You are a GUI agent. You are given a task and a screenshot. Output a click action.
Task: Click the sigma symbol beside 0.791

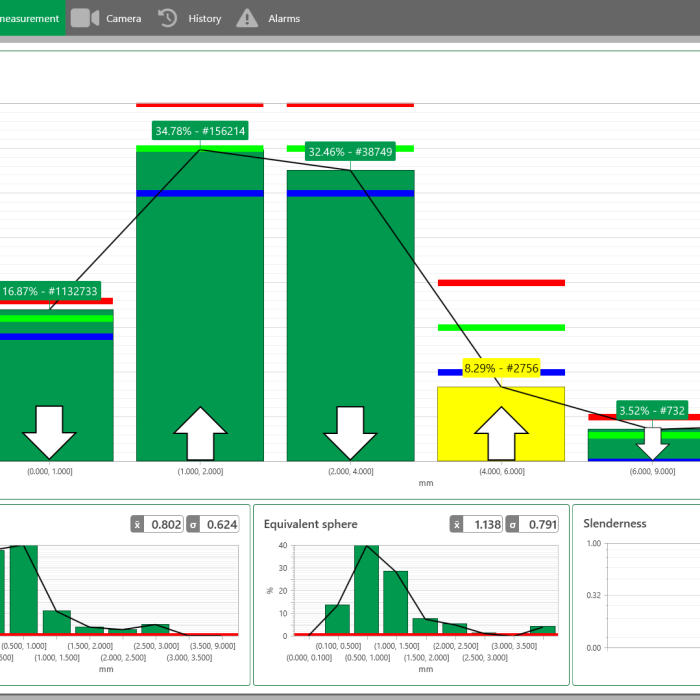pyautogui.click(x=512, y=524)
